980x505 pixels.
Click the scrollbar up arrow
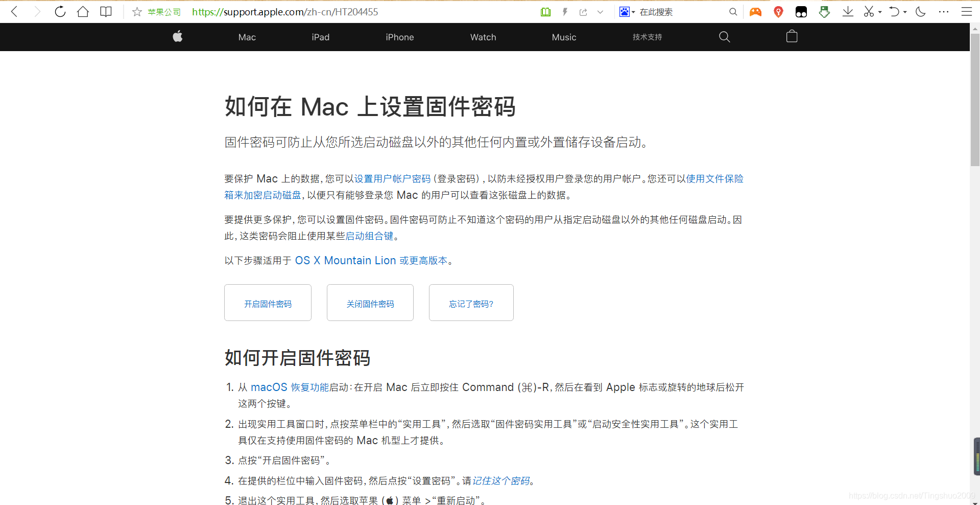click(x=975, y=29)
